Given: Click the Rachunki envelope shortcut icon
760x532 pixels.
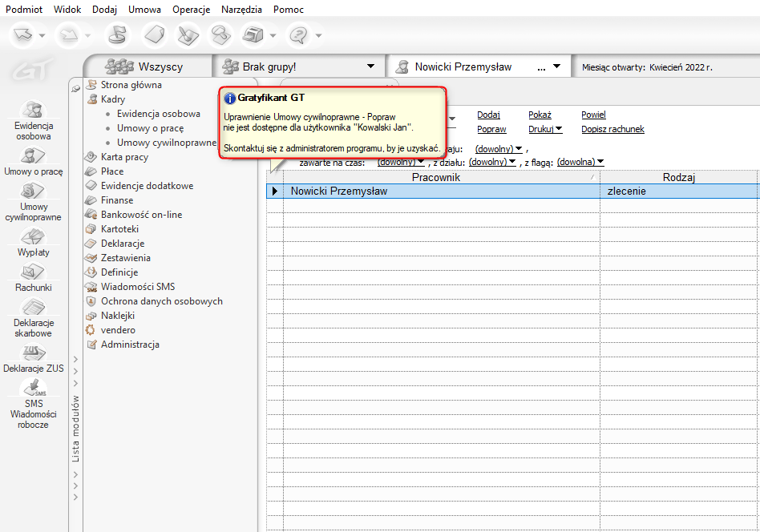Looking at the screenshot, I should coord(33,272).
